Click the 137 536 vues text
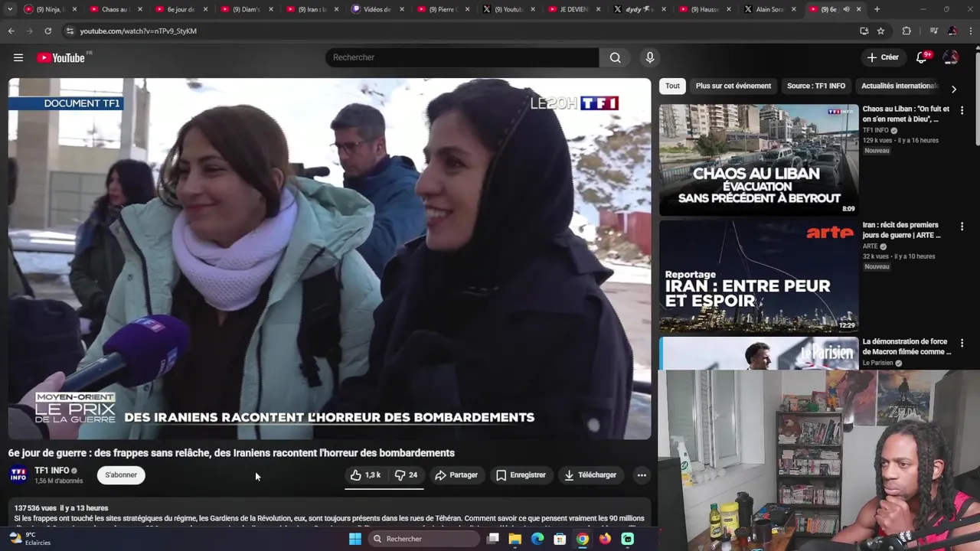Viewport: 980px width, 551px height. coord(35,508)
